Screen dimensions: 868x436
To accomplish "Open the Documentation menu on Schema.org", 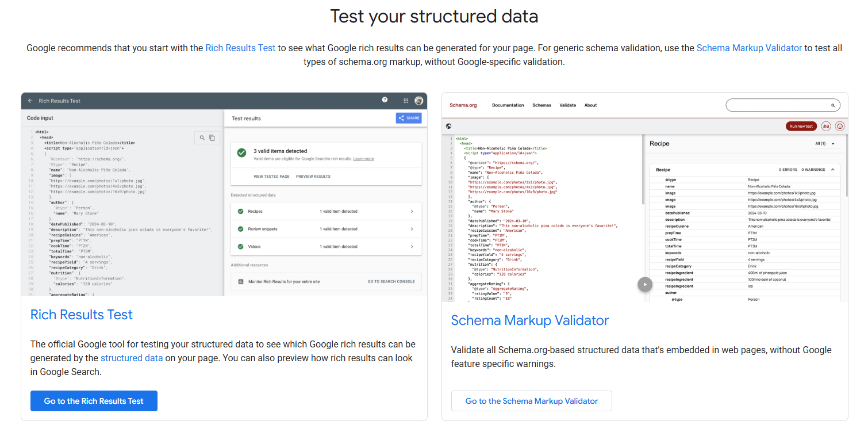I will click(x=508, y=105).
